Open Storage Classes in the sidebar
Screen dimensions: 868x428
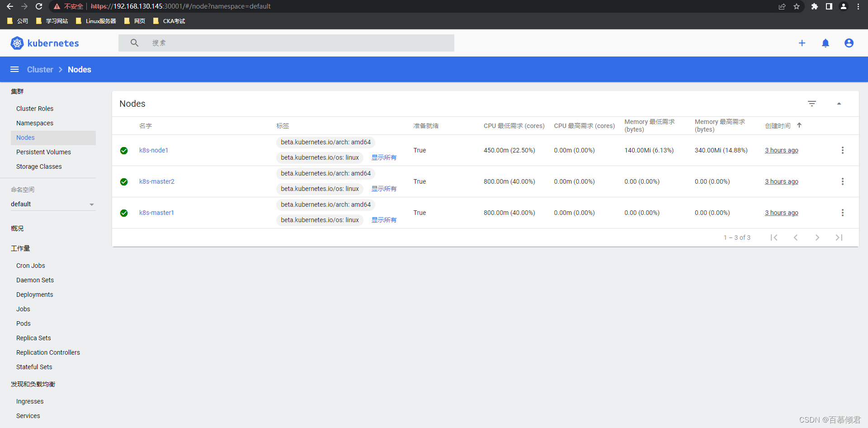(39, 166)
